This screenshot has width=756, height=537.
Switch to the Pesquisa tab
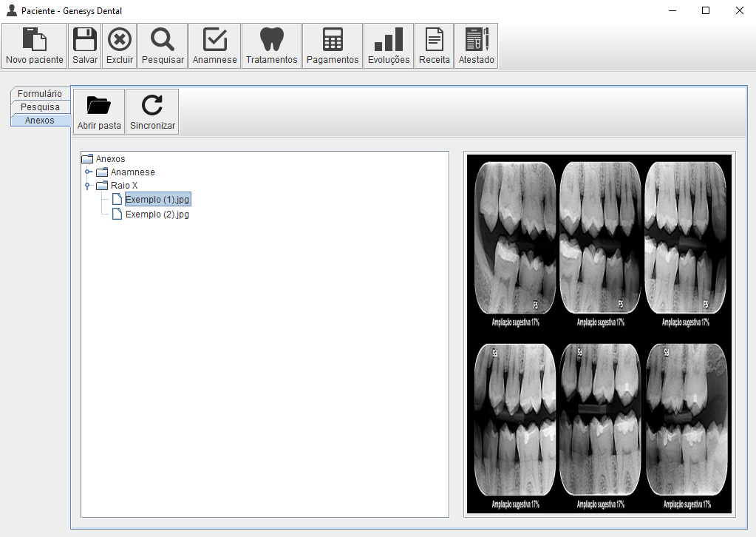40,107
